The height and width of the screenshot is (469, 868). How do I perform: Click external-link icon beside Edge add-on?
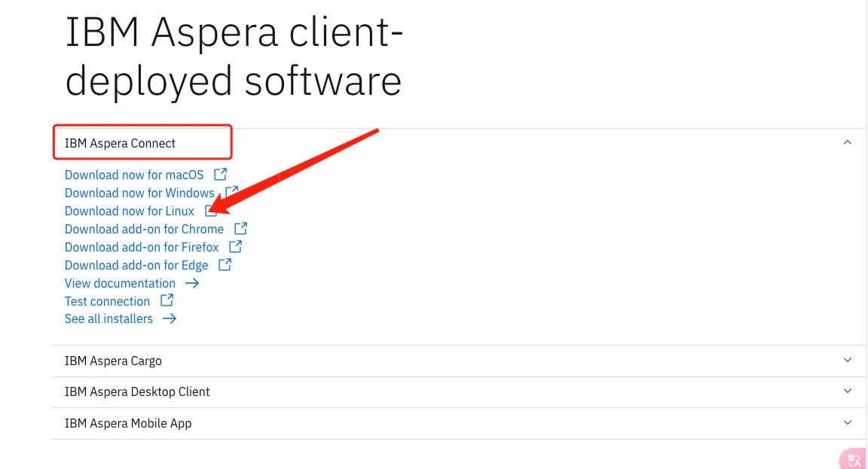[225, 265]
